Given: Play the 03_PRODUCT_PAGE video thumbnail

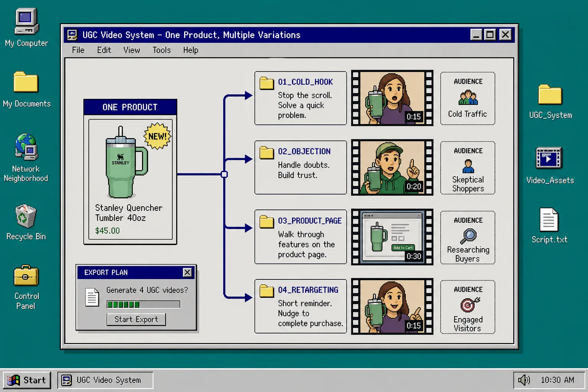Looking at the screenshot, I should (x=392, y=237).
